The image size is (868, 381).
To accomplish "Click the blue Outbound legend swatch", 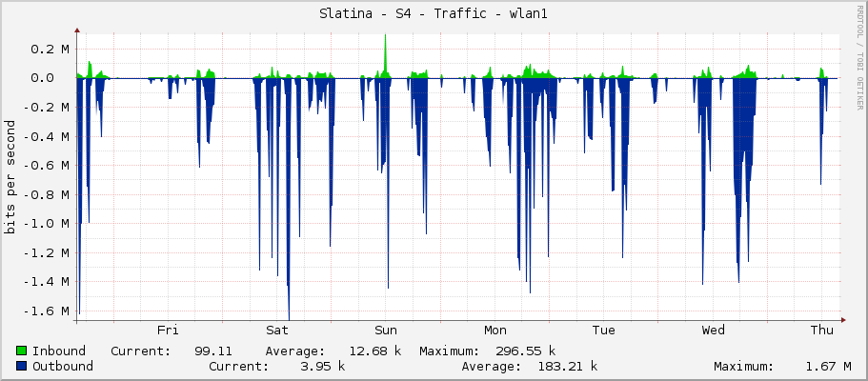I will (22, 366).
